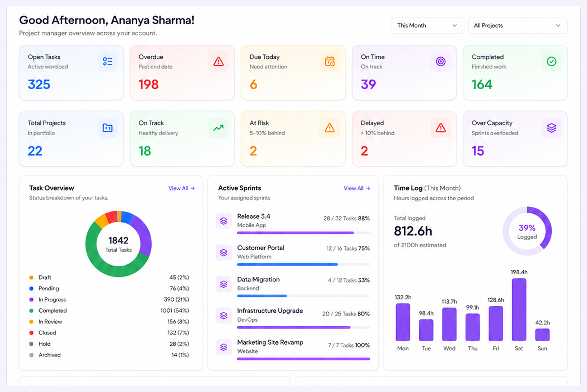Click the On Time target icon

point(441,61)
